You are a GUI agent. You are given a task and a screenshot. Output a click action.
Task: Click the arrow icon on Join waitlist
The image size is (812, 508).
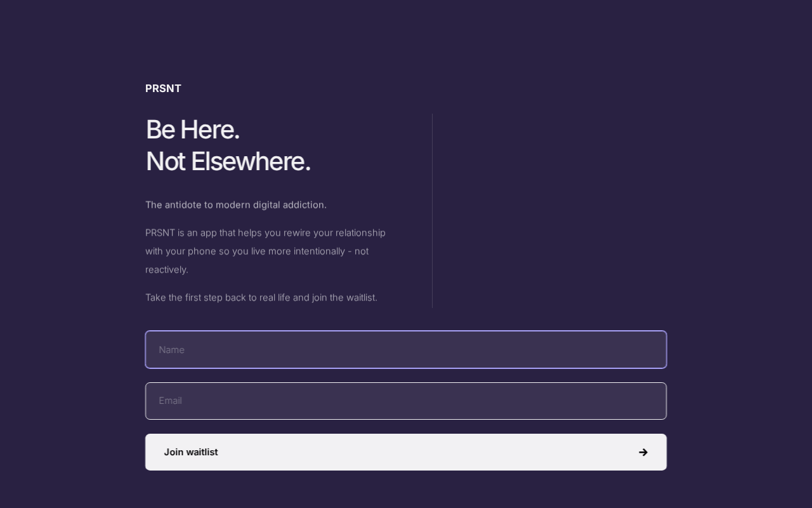(x=643, y=452)
